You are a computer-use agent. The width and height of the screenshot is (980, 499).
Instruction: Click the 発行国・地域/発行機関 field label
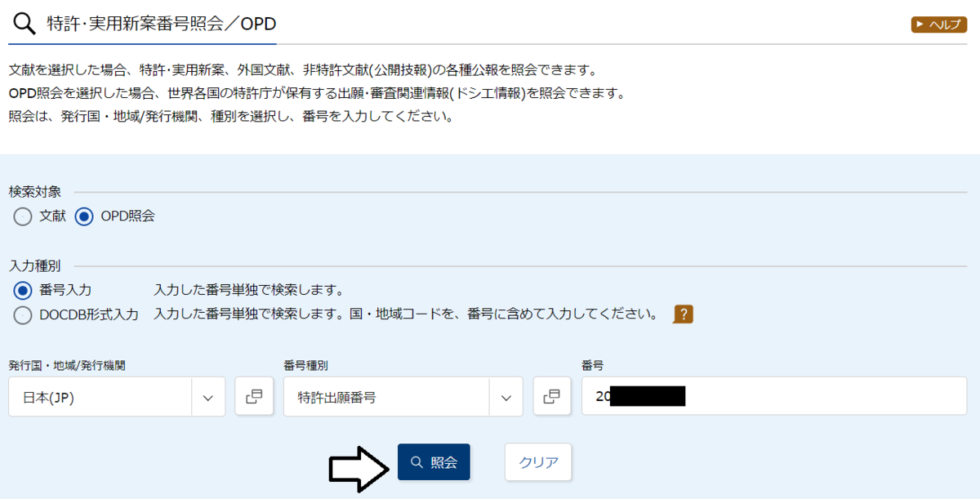click(67, 365)
